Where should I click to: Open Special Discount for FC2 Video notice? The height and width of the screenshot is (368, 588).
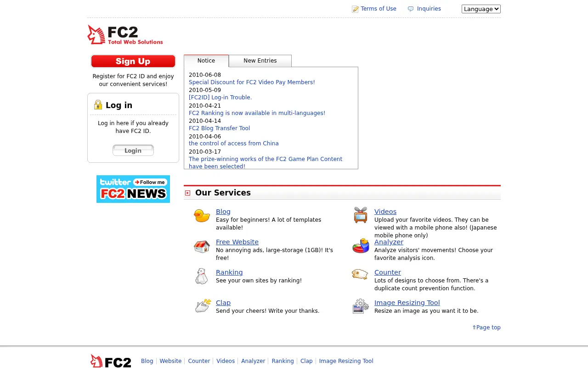252,82
